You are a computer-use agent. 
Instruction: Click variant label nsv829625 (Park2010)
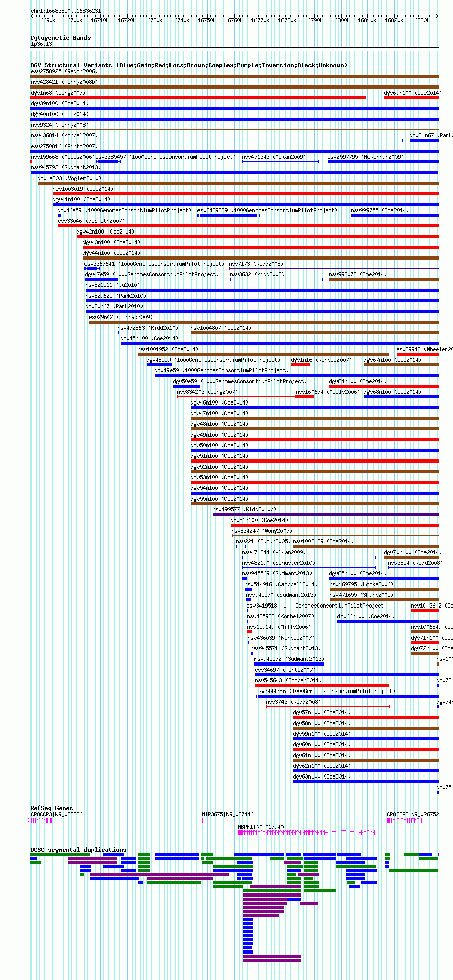click(x=116, y=296)
